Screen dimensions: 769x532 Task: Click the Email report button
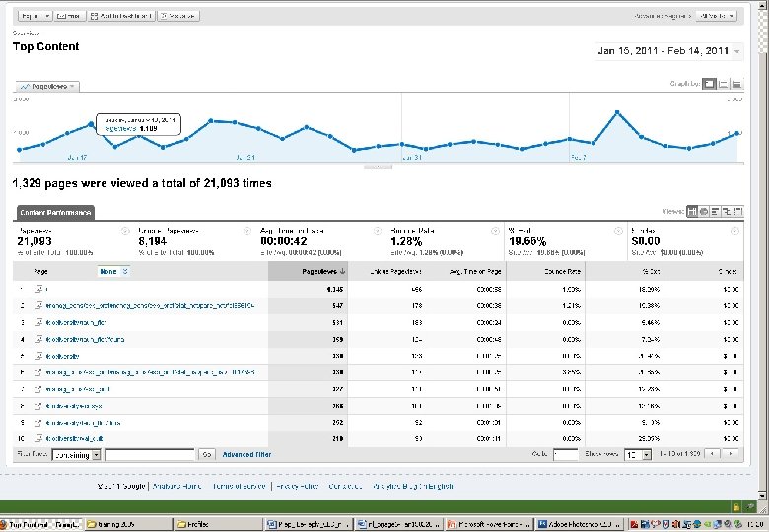(69, 16)
